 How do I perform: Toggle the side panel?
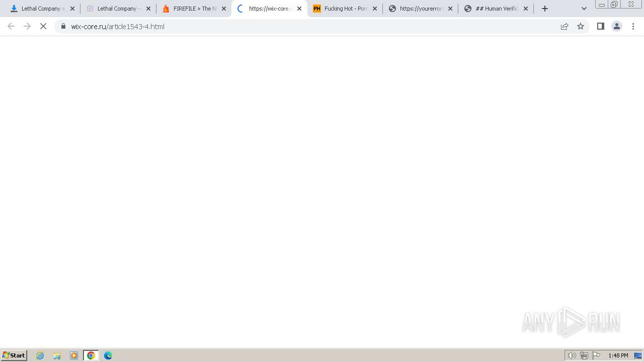point(601,26)
